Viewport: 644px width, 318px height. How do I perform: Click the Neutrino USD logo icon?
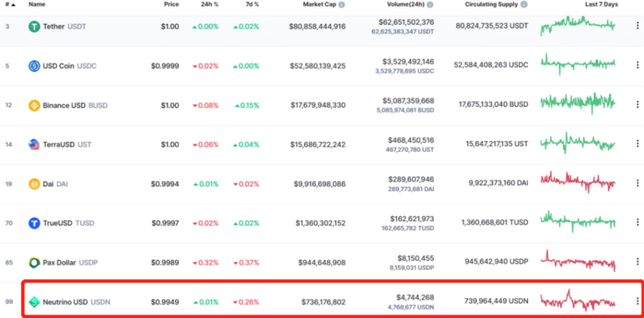[x=34, y=302]
